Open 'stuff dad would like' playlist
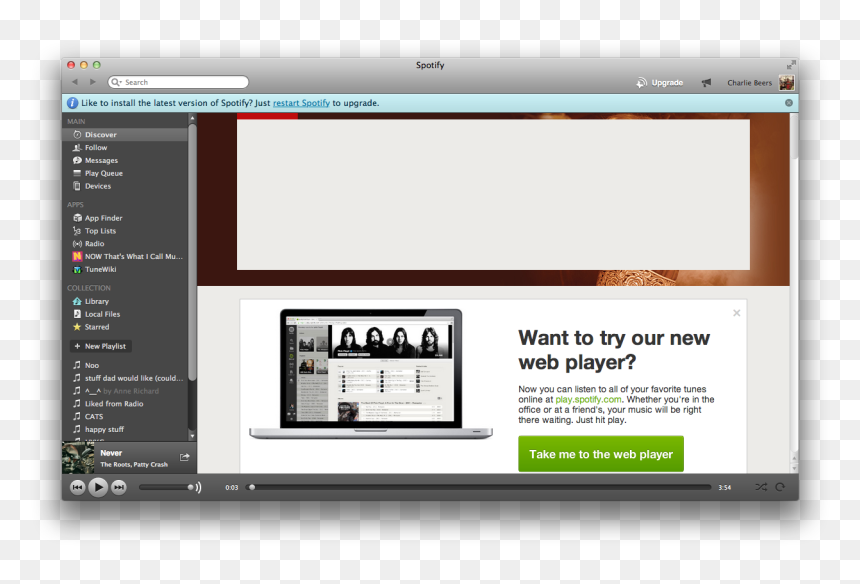Viewport: 860px width, 584px height. pos(126,378)
